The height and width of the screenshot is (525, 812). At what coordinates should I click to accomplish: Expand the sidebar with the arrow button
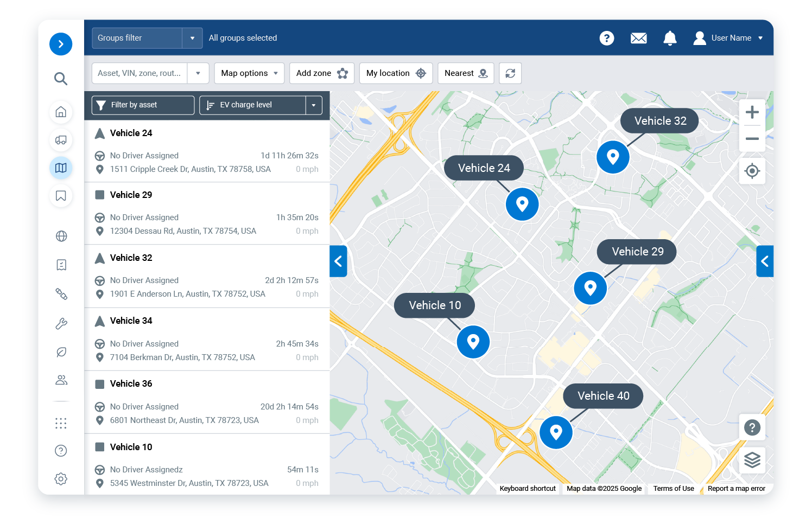(x=61, y=44)
